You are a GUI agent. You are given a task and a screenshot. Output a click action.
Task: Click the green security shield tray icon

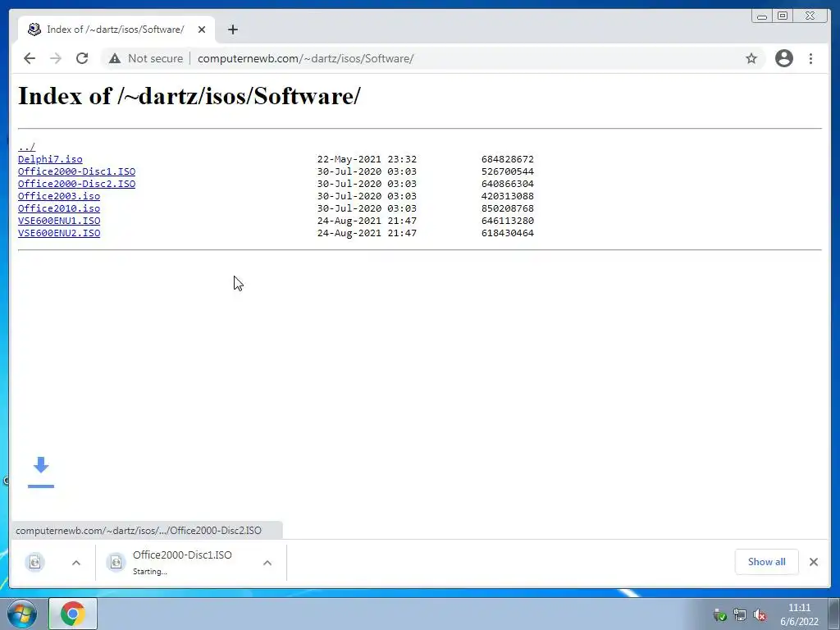point(720,615)
